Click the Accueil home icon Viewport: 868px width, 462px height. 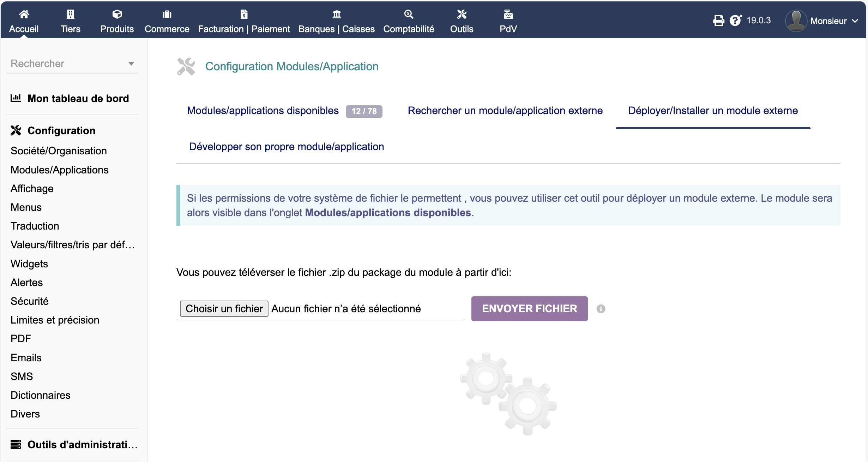click(24, 14)
